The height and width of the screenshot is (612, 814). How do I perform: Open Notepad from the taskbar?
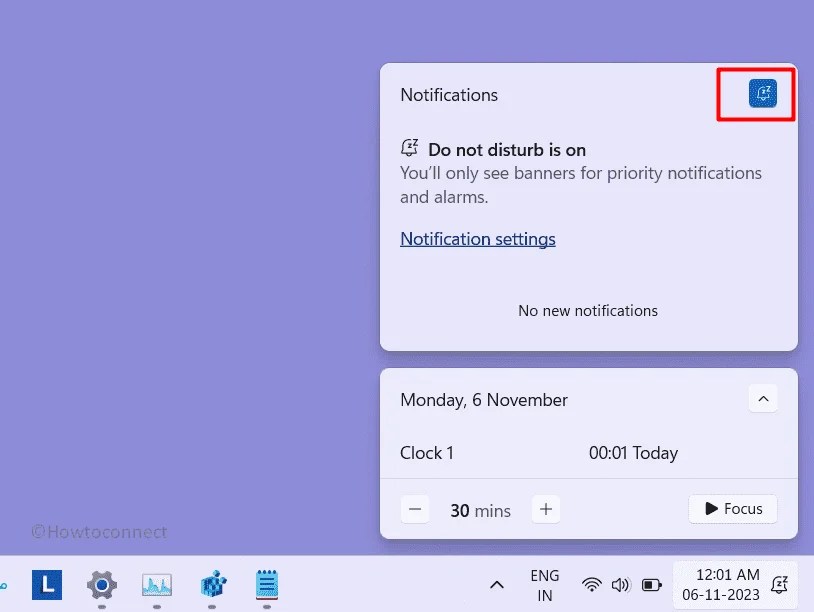click(x=266, y=586)
